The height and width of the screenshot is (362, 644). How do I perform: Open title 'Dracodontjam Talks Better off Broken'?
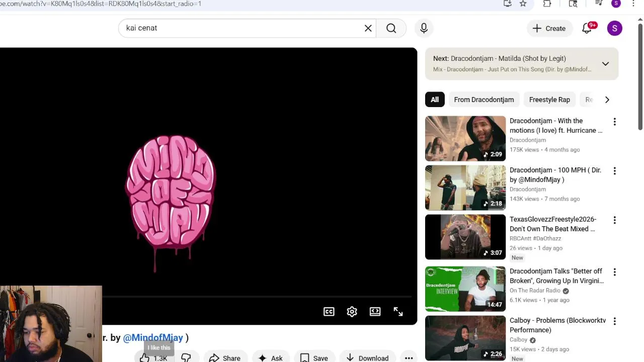[x=556, y=276]
